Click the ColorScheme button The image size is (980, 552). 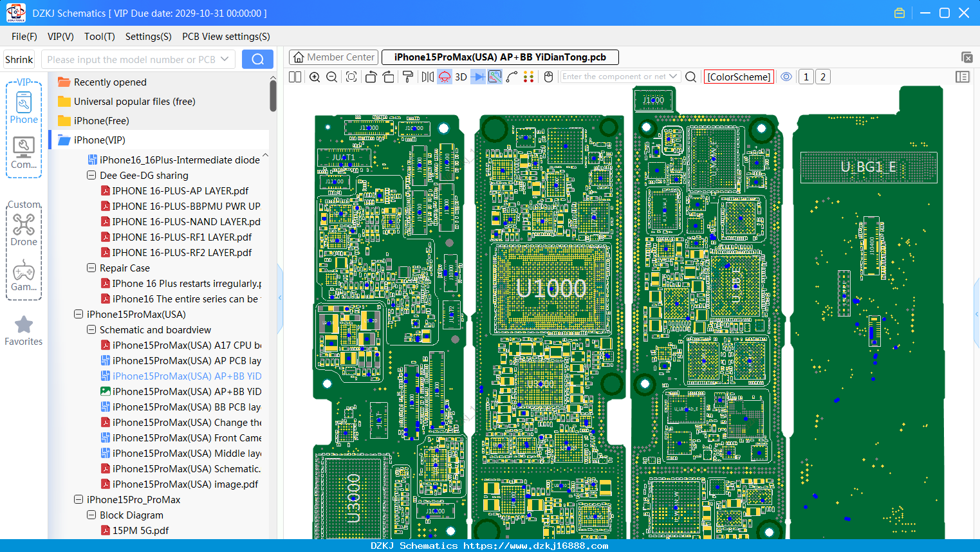[739, 77]
